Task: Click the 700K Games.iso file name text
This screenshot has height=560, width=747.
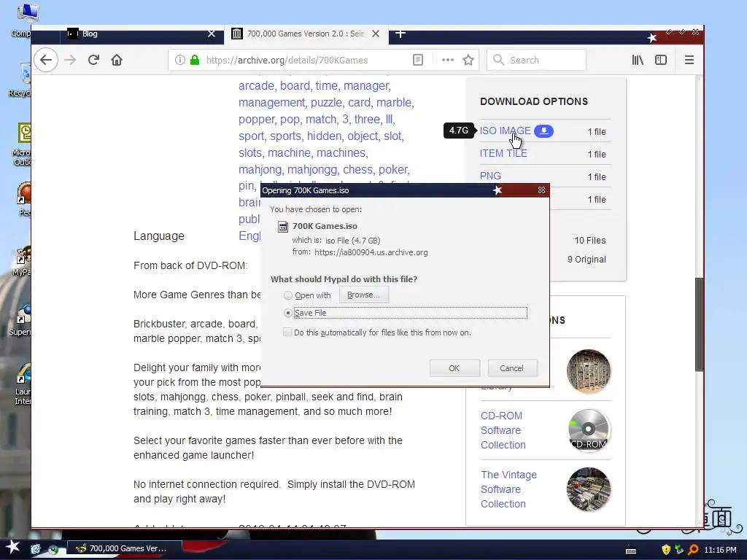Action: point(325,226)
